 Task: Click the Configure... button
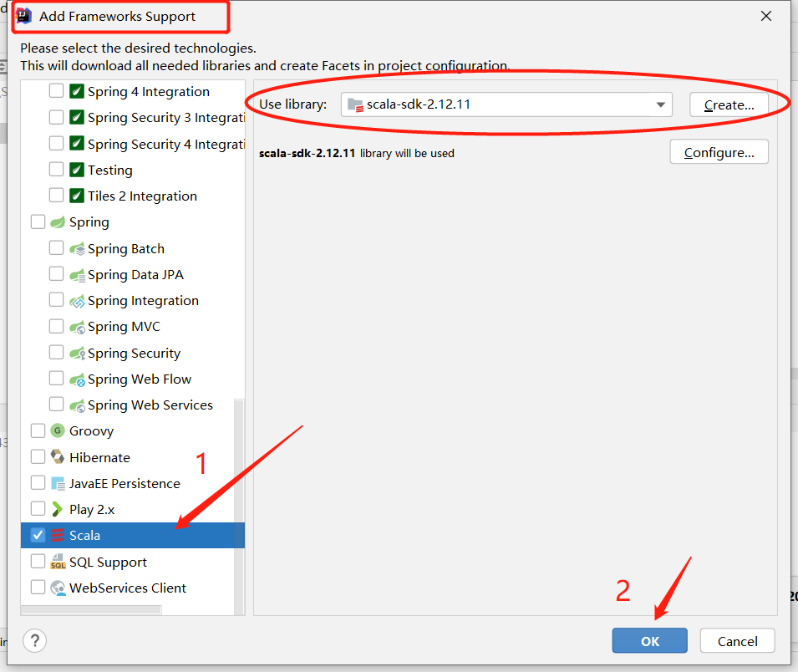click(x=719, y=152)
